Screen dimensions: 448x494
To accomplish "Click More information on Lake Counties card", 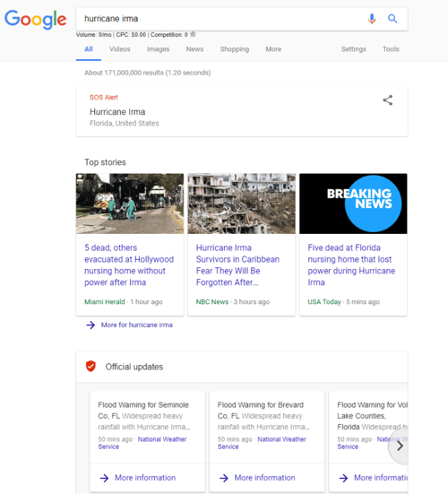I will point(381,478).
